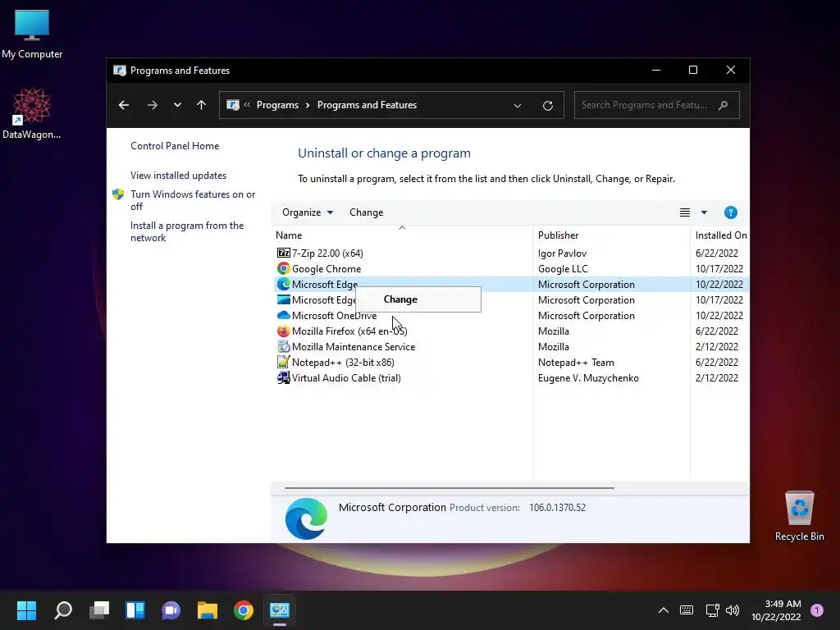Click the view layout icon
The height and width of the screenshot is (630, 840).
[685, 212]
